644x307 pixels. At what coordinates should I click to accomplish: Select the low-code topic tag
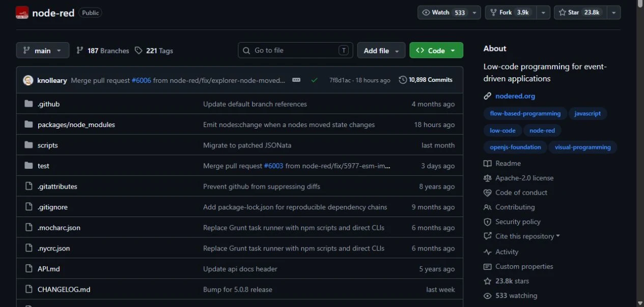tap(502, 130)
